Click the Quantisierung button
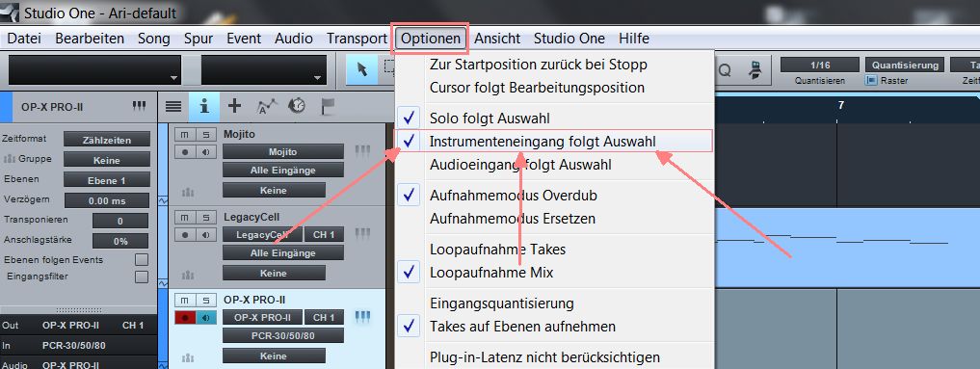Viewport: 980px width, 369px height. (x=905, y=65)
